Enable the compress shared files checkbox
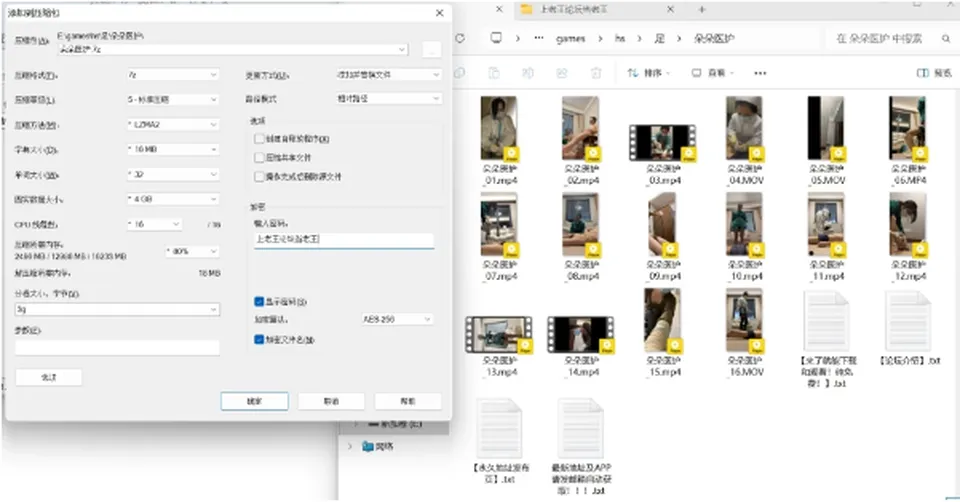 pos(259,157)
